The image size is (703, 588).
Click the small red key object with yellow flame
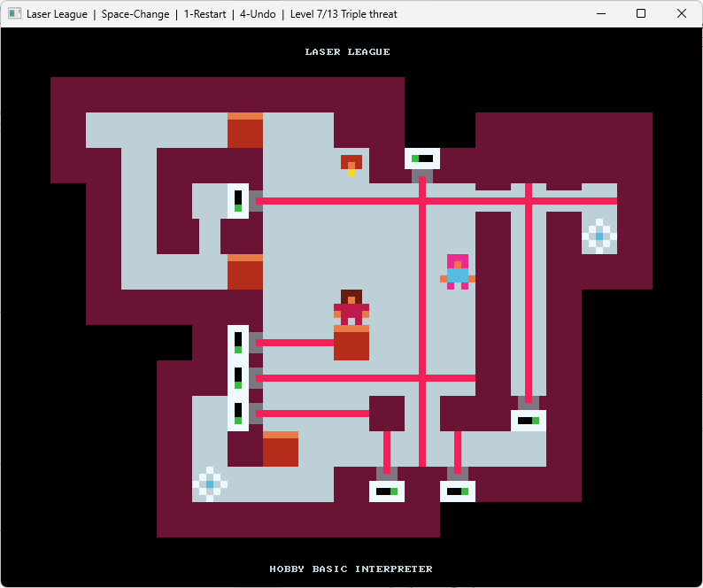[351, 166]
